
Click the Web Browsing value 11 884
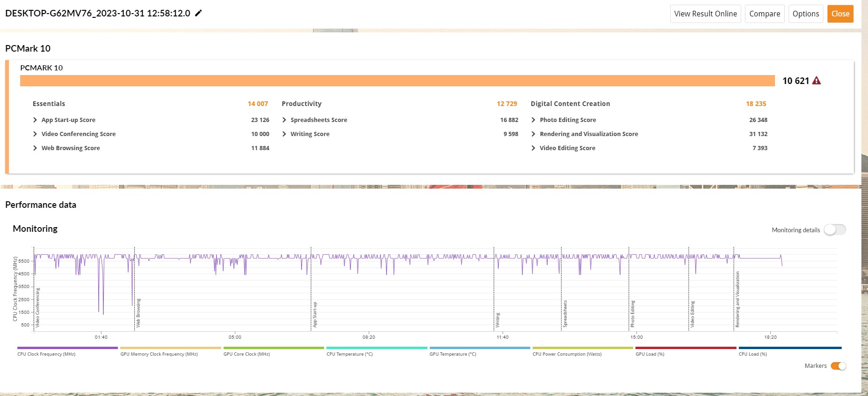coord(260,148)
